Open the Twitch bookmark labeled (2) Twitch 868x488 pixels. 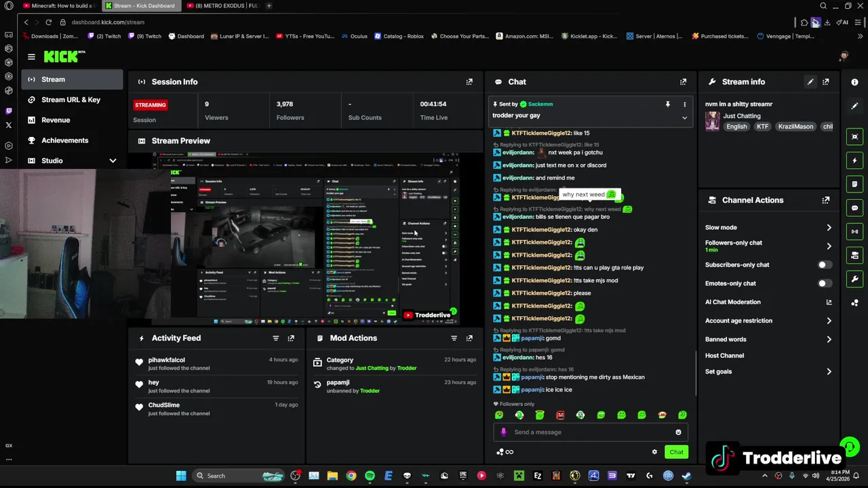click(104, 37)
